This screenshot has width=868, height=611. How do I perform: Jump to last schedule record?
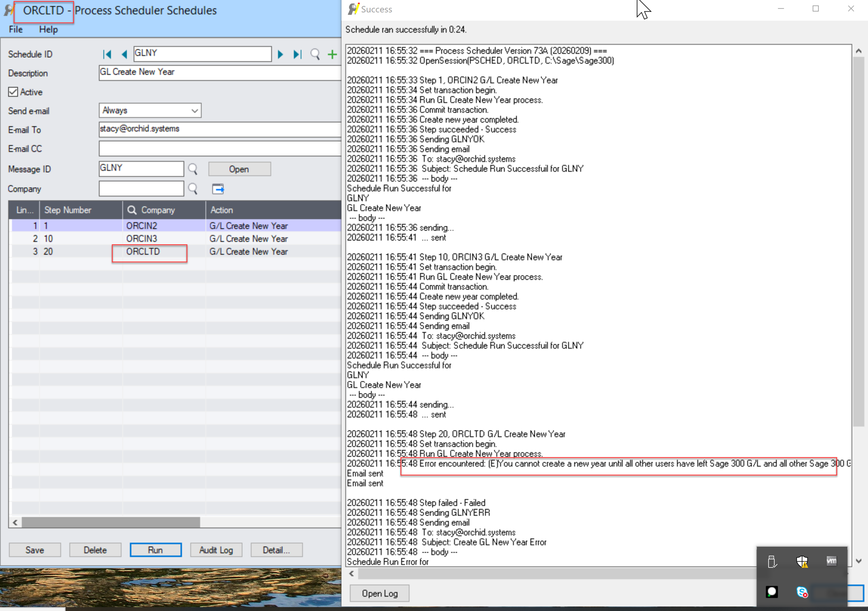point(297,54)
